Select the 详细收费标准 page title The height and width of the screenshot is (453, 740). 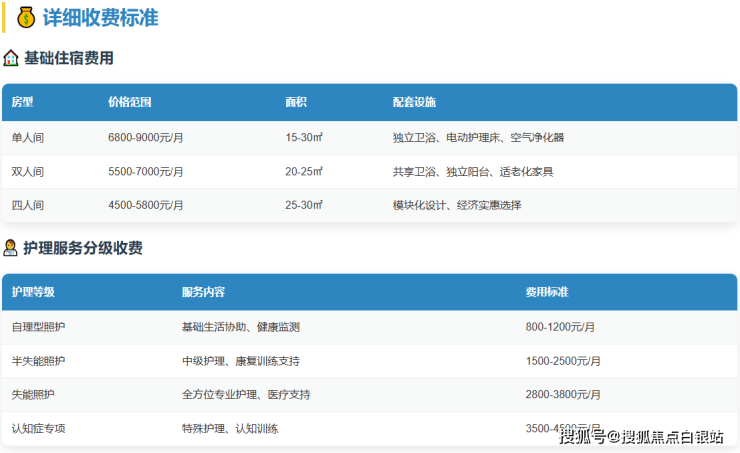(x=100, y=18)
